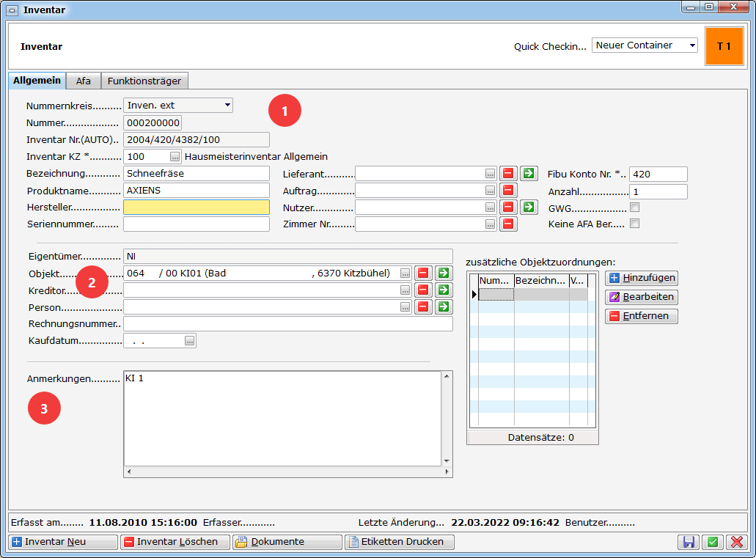Click Produktname field containing AXIENS
756x558 pixels.
pyautogui.click(x=197, y=190)
